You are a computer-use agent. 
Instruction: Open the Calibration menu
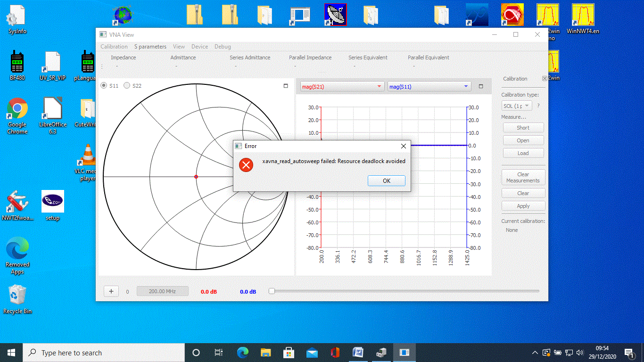114,47
